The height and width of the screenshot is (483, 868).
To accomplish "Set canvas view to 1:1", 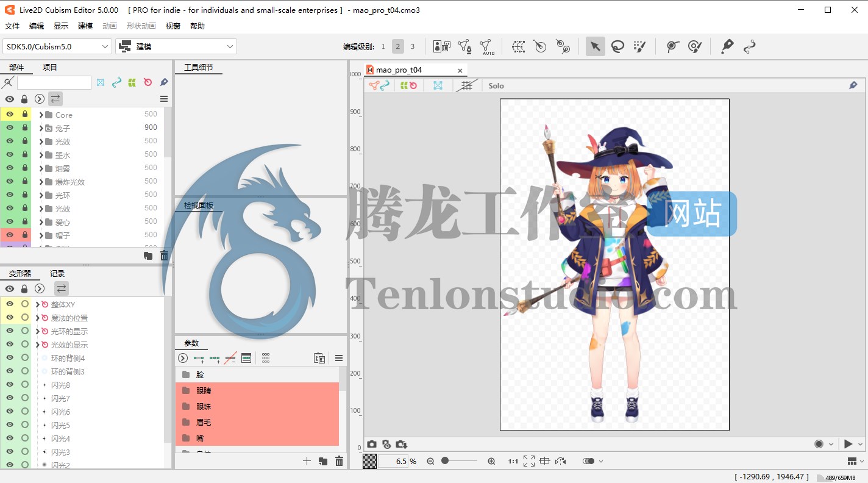I will [x=513, y=461].
